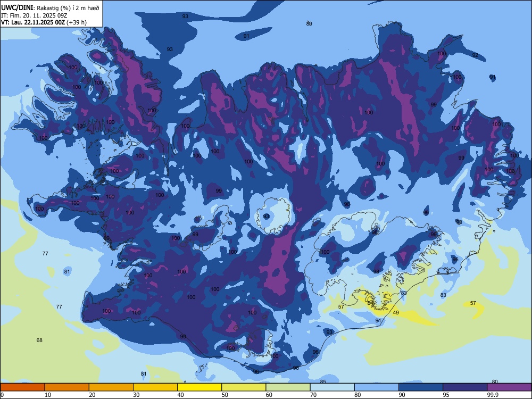Screen dimensions: 532x399
Task: Click the dark indigo 95–99.9 legend swatch
Action: 465,387
